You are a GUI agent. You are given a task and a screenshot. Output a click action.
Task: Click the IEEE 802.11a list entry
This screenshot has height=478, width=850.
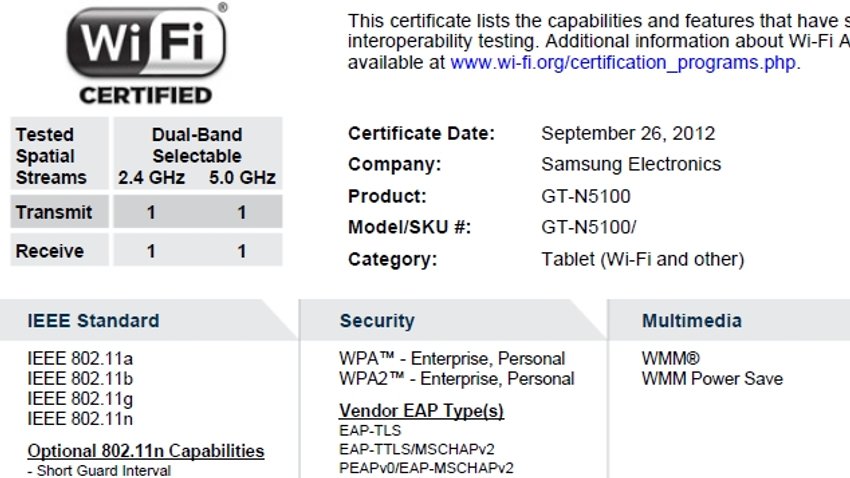(x=80, y=359)
